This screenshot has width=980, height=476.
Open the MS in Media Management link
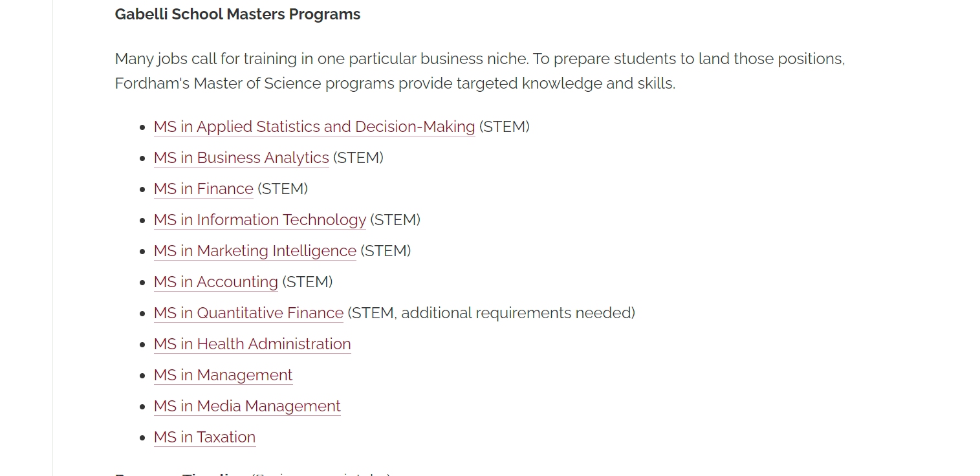(247, 406)
